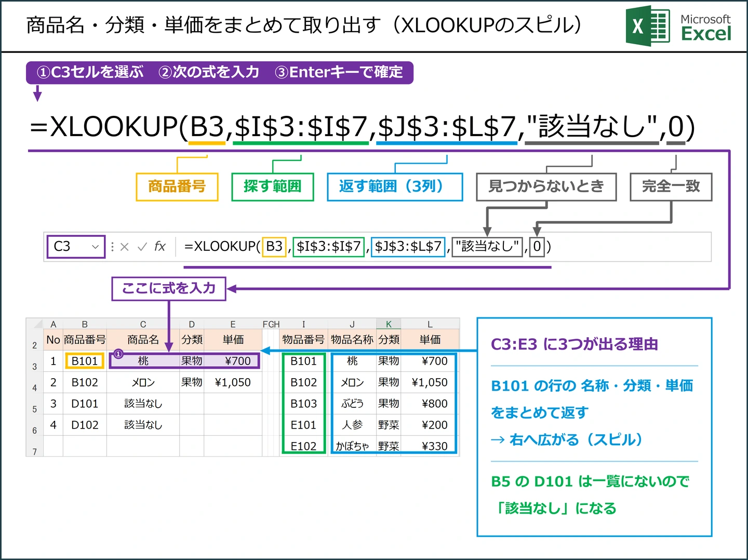Click cell J6 containing 人参

352,425
